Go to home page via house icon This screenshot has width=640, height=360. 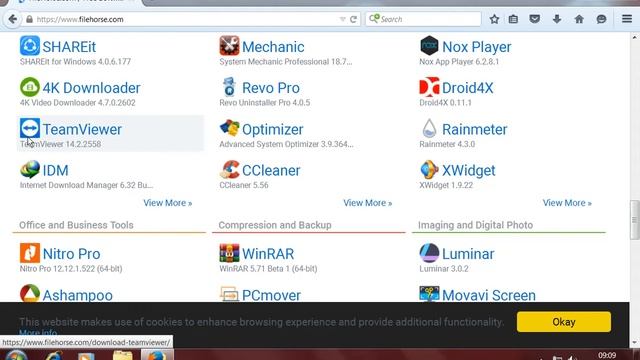pos(579,19)
